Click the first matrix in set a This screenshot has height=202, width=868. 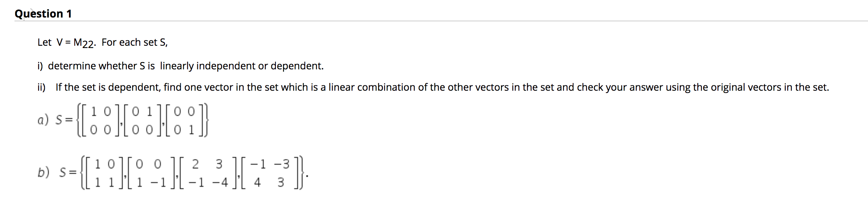coord(101,121)
